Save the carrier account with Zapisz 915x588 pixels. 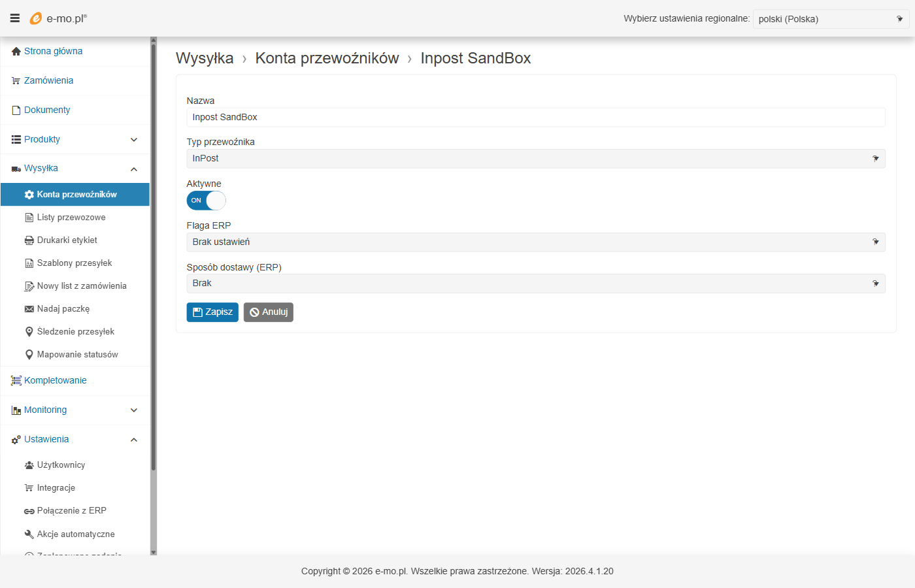[212, 312]
